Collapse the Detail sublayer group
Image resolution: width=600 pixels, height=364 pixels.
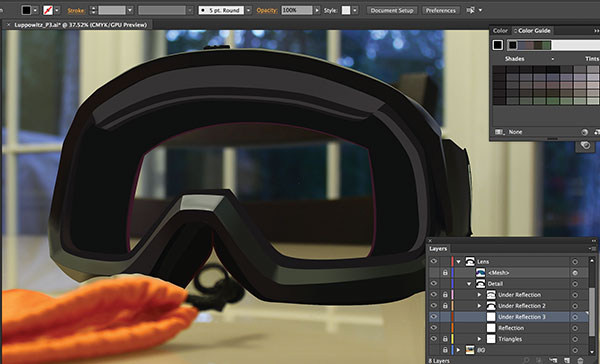(x=469, y=284)
